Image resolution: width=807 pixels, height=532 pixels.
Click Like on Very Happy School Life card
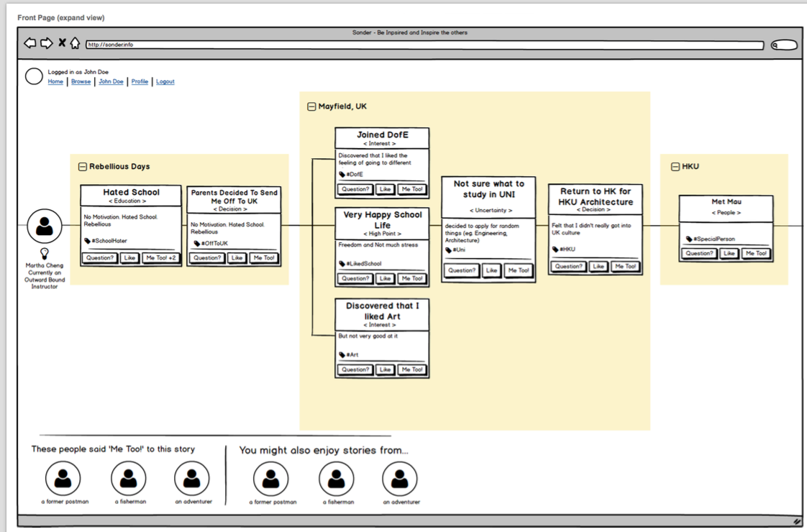coord(385,278)
